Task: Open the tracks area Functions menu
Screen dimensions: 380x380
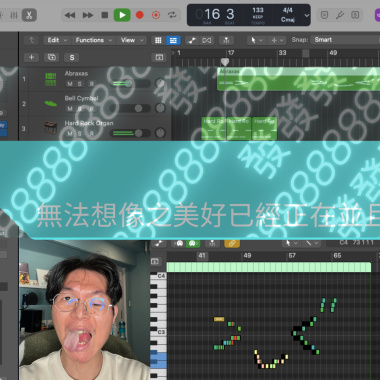Action: click(x=93, y=40)
